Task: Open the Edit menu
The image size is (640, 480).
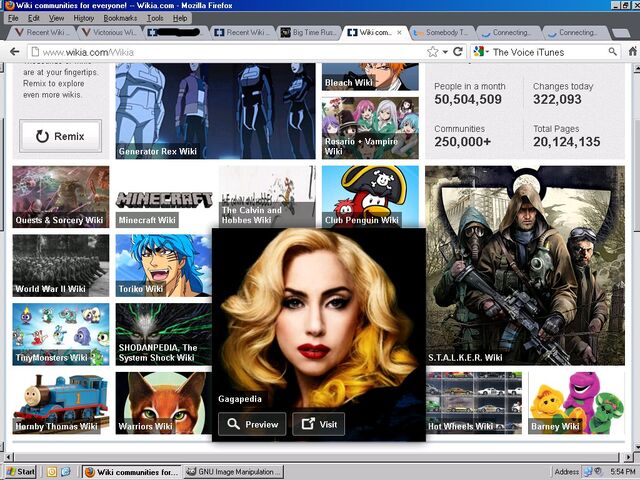Action: tap(33, 18)
